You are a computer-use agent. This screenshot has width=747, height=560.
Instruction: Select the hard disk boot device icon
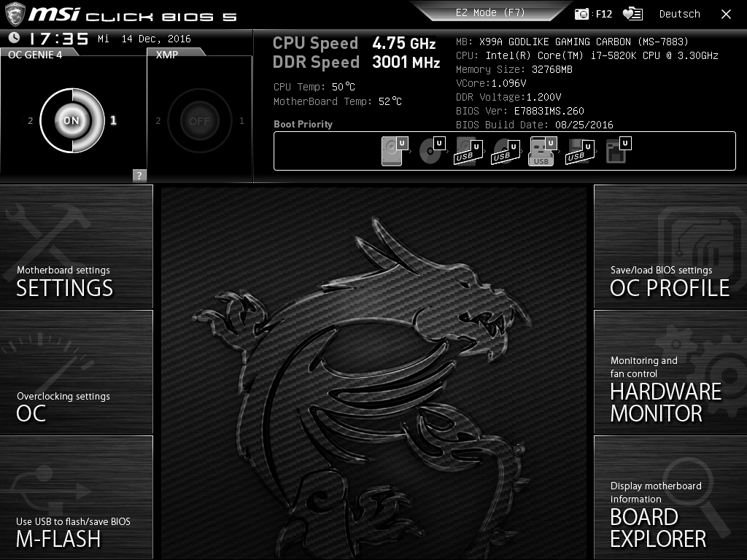[x=395, y=151]
